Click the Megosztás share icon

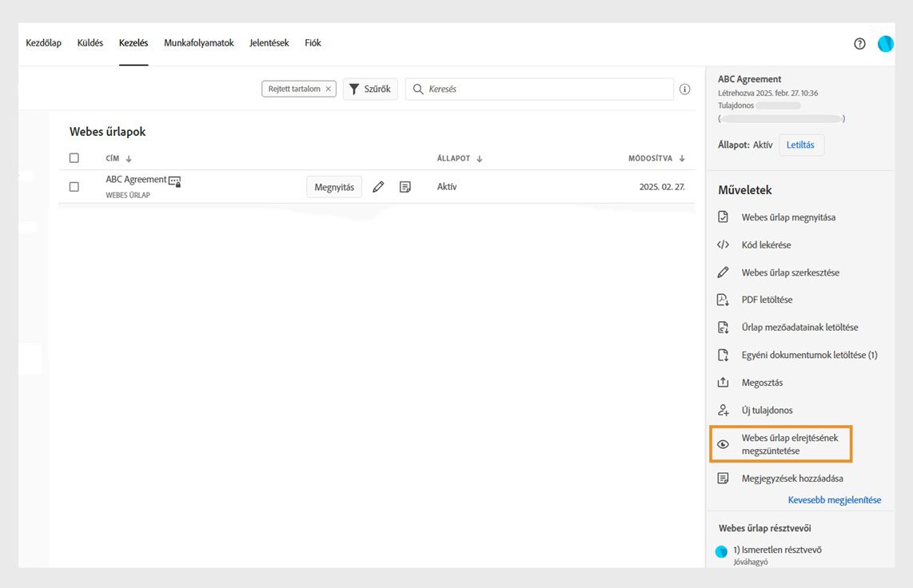tap(723, 383)
